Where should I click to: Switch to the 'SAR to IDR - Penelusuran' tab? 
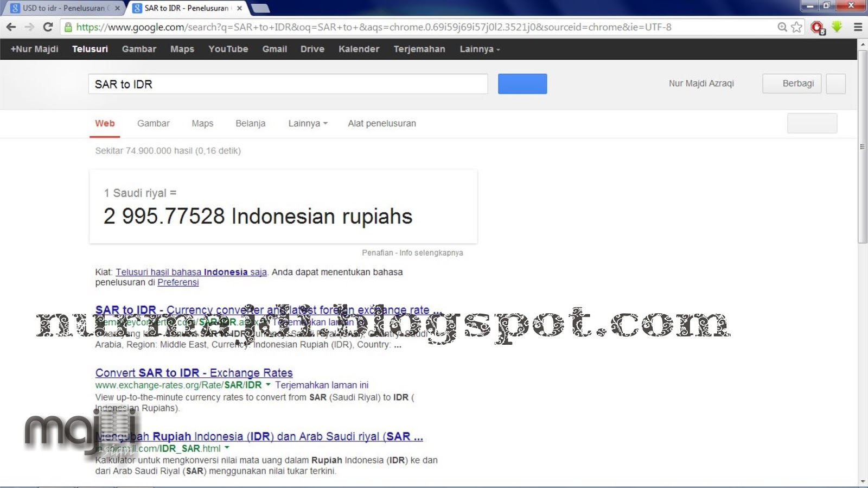point(186,8)
